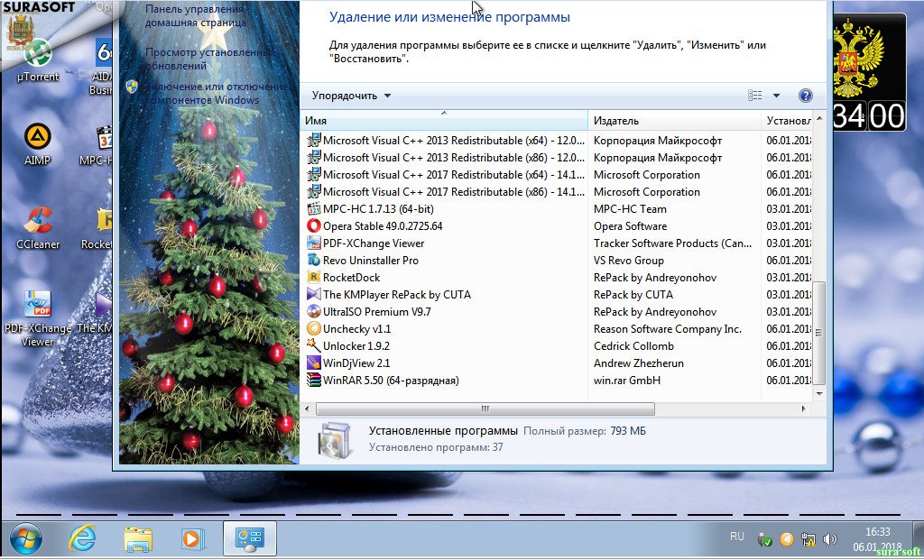Select Visual C++ 2013 x64 installer icon
The width and height of the screenshot is (924, 560).
point(314,140)
